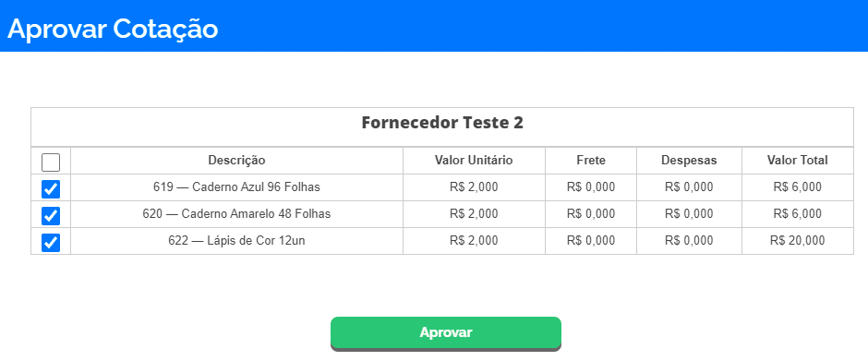Click the Frete cell for Caderno Amarelo
Screen dimensions: 868x361
pyautogui.click(x=591, y=214)
